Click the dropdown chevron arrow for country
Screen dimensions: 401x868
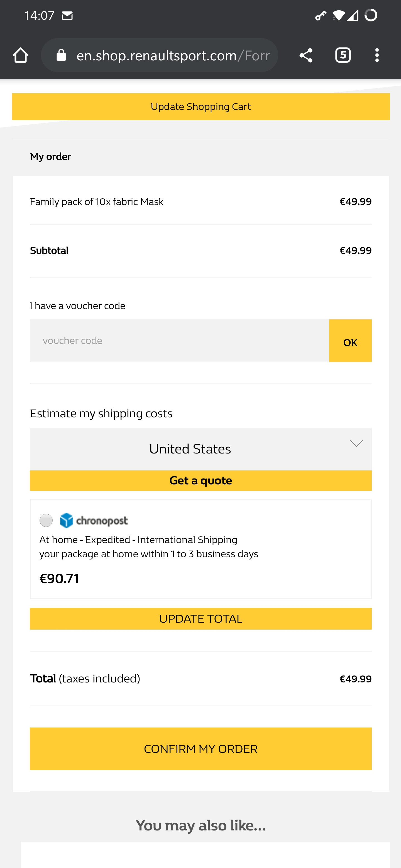[x=356, y=443]
